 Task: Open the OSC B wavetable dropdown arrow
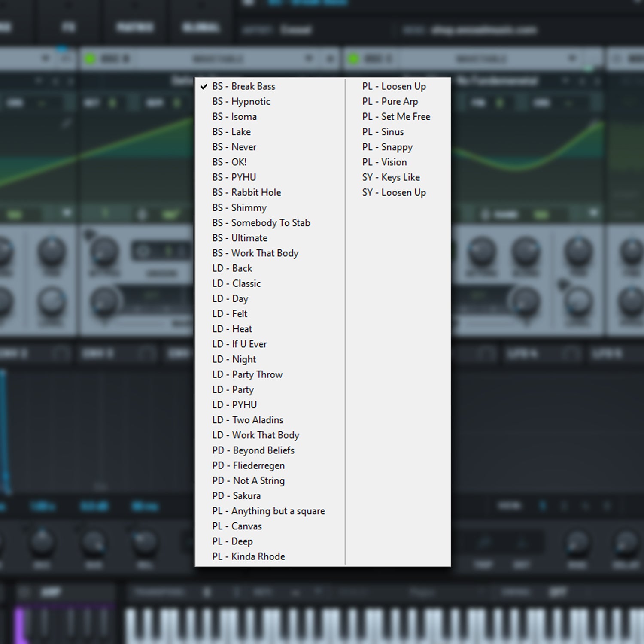(308, 58)
